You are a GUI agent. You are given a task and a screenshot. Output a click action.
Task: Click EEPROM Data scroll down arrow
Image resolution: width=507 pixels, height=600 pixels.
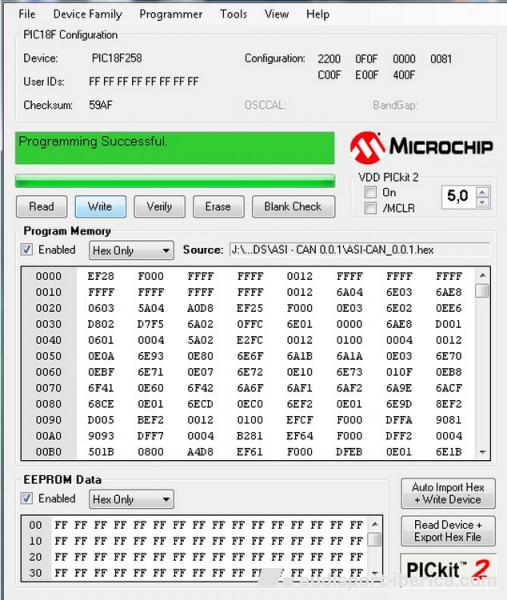tap(375, 573)
